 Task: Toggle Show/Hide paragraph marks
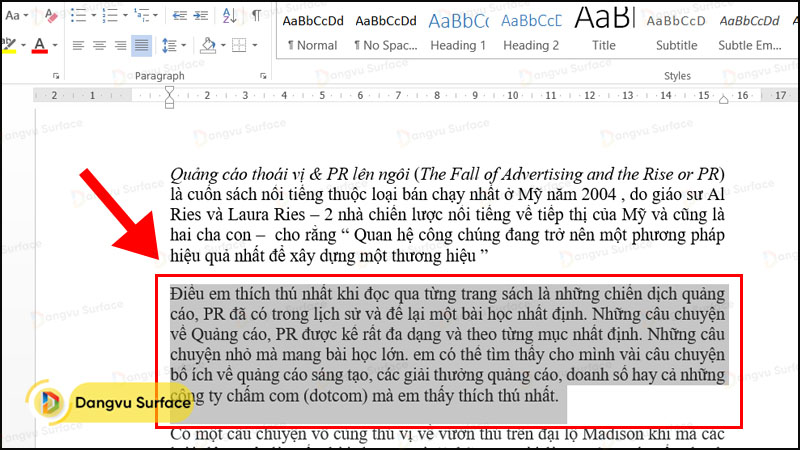coord(257,15)
